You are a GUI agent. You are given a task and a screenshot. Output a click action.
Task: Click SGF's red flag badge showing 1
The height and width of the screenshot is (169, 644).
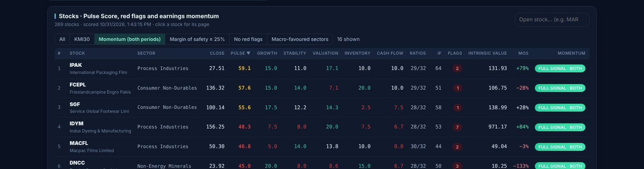point(457,107)
